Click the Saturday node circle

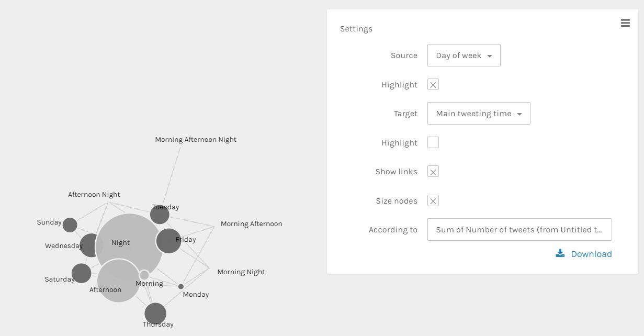[81, 273]
